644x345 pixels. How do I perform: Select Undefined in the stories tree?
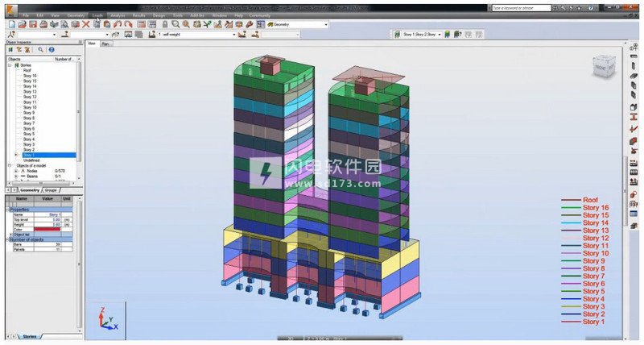click(x=31, y=160)
